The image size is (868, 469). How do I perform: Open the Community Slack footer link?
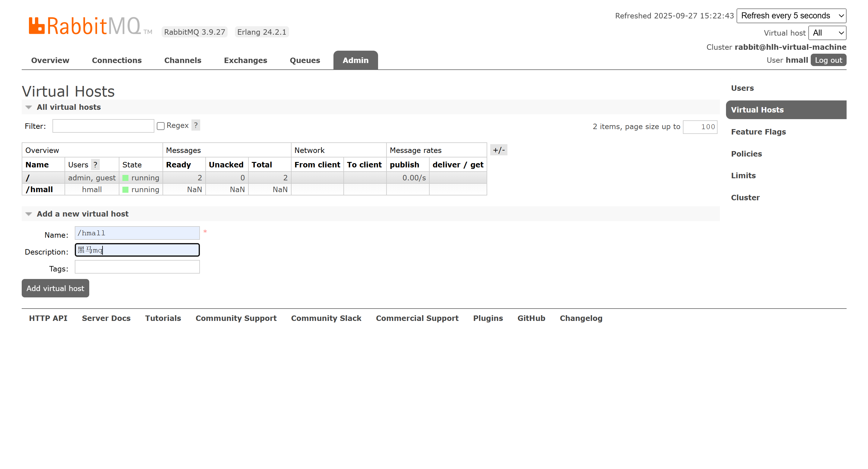pos(326,318)
